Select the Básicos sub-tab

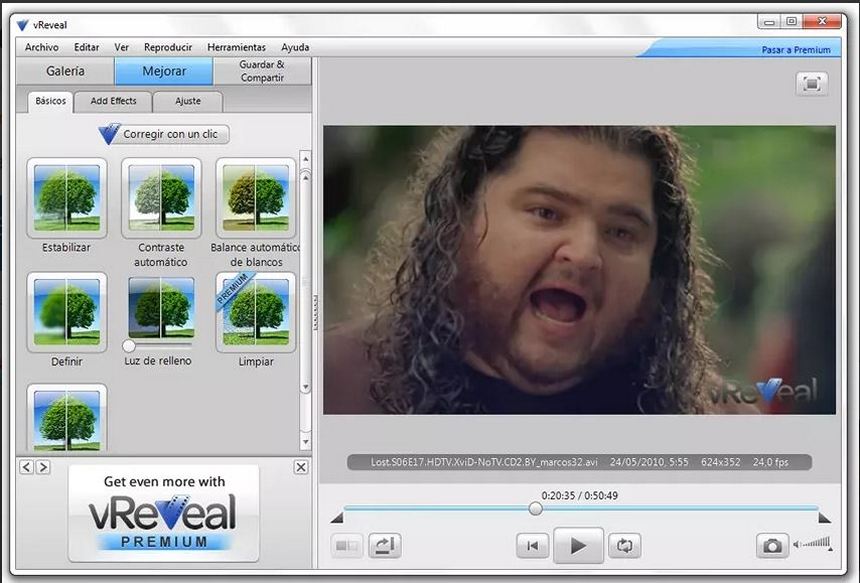point(50,101)
